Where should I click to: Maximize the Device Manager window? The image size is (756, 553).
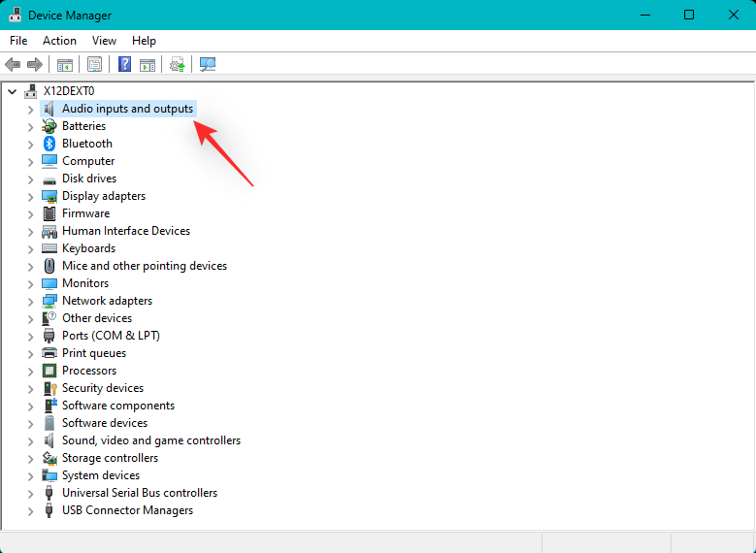689,15
